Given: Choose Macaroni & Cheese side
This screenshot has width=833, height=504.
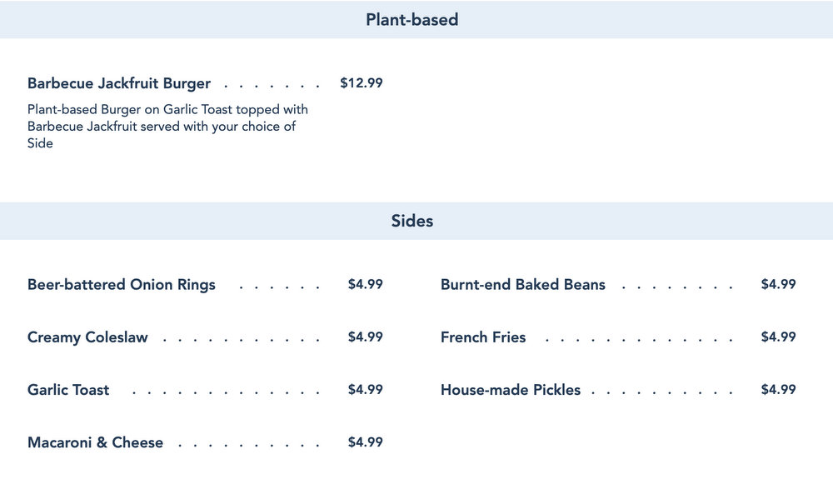Looking at the screenshot, I should (95, 442).
